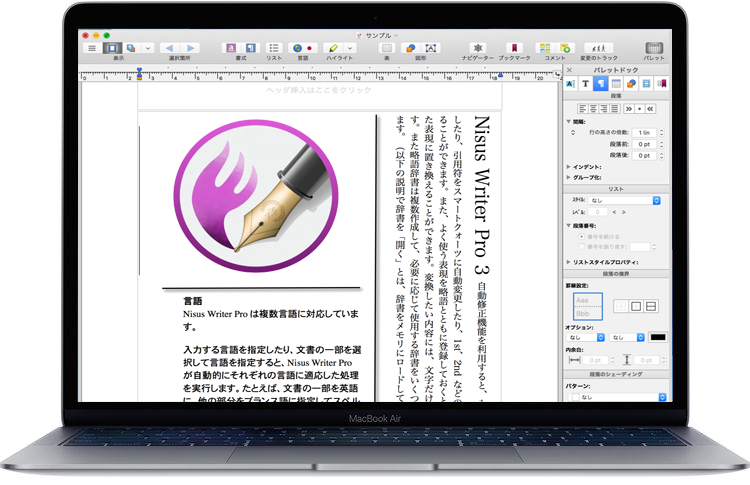Screen dimensions: 750x485
Task: Close the パレットドック panel with X
Action: pos(569,70)
